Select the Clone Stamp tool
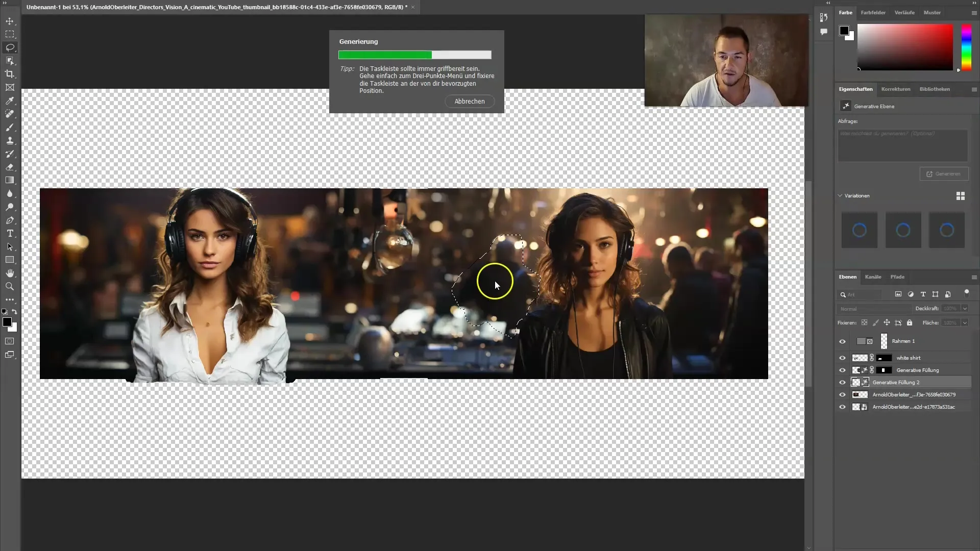 click(10, 141)
